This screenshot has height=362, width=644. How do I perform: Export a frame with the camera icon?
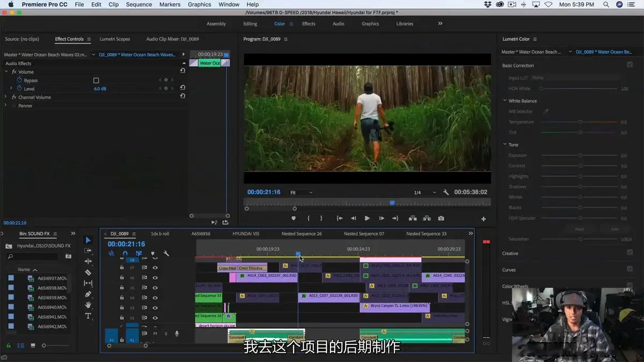click(441, 218)
